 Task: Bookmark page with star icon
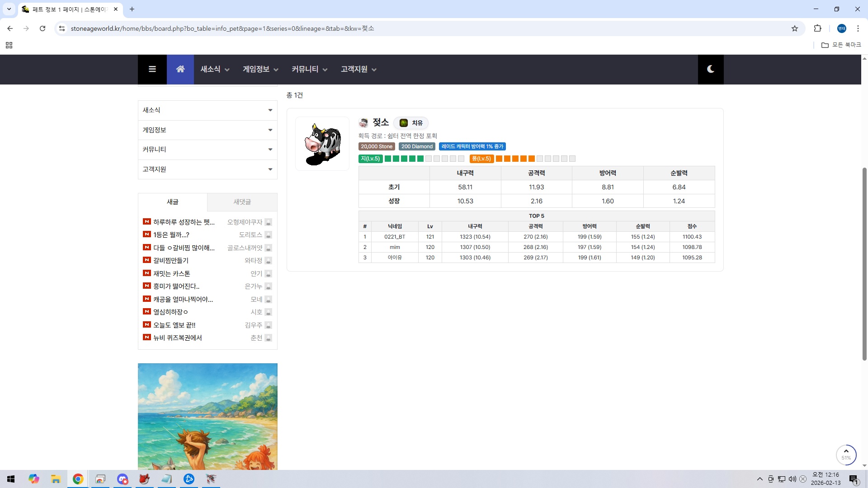pyautogui.click(x=795, y=28)
